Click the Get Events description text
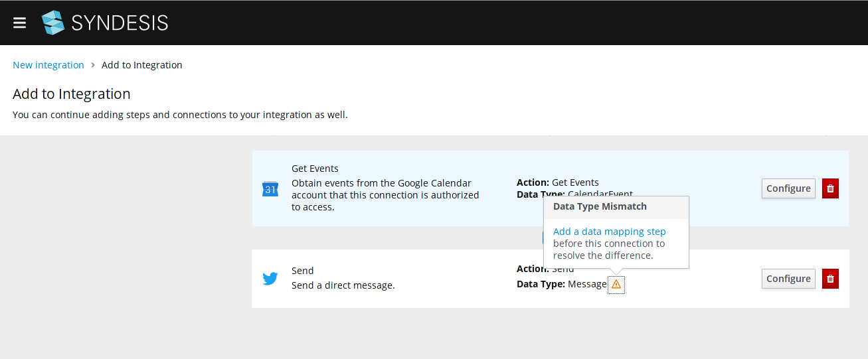This screenshot has height=359, width=868. pos(385,195)
